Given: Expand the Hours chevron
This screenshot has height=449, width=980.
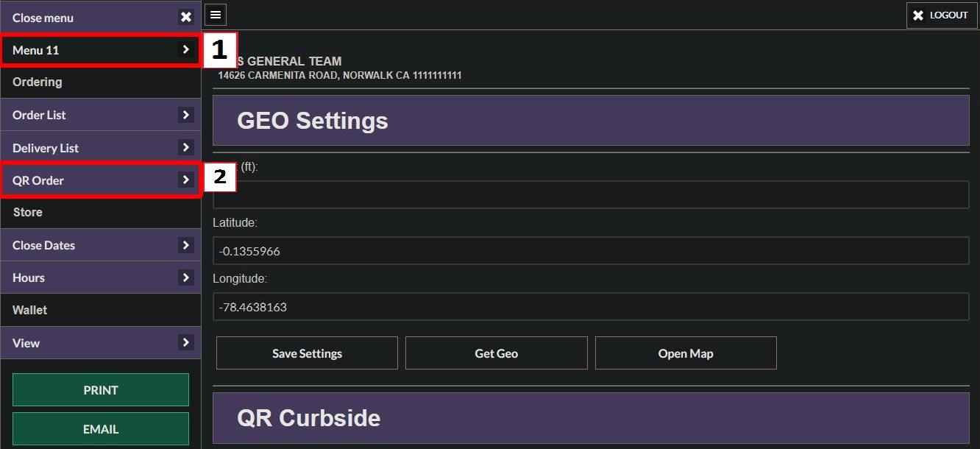Looking at the screenshot, I should pyautogui.click(x=185, y=277).
